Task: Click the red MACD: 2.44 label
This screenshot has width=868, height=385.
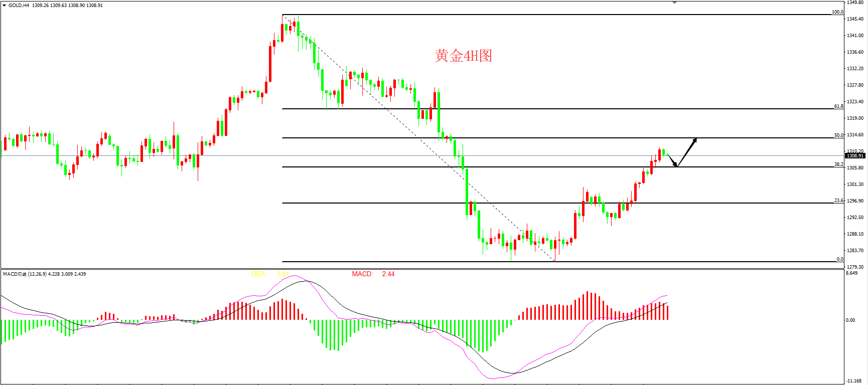Action: click(x=373, y=274)
